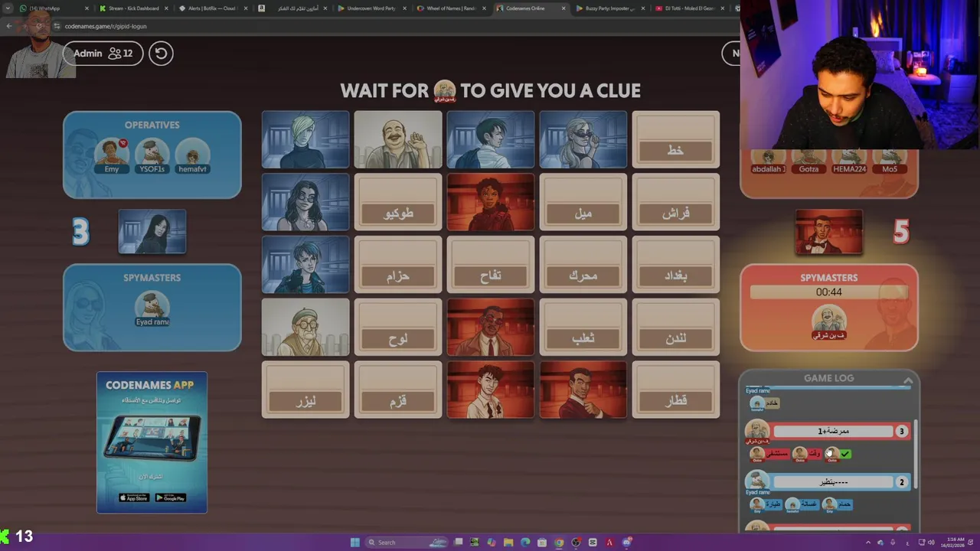Click the ----بتطير clue entry in game log
This screenshot has height=551, width=980.
(x=833, y=482)
